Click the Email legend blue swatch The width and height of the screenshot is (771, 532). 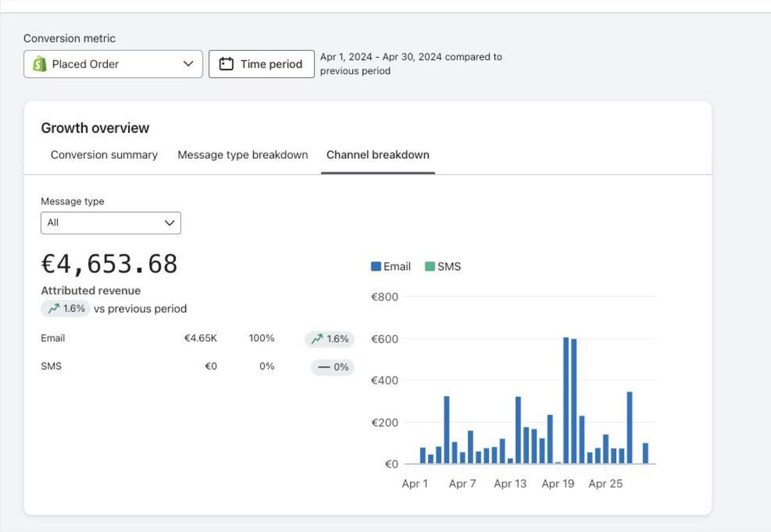(x=376, y=267)
